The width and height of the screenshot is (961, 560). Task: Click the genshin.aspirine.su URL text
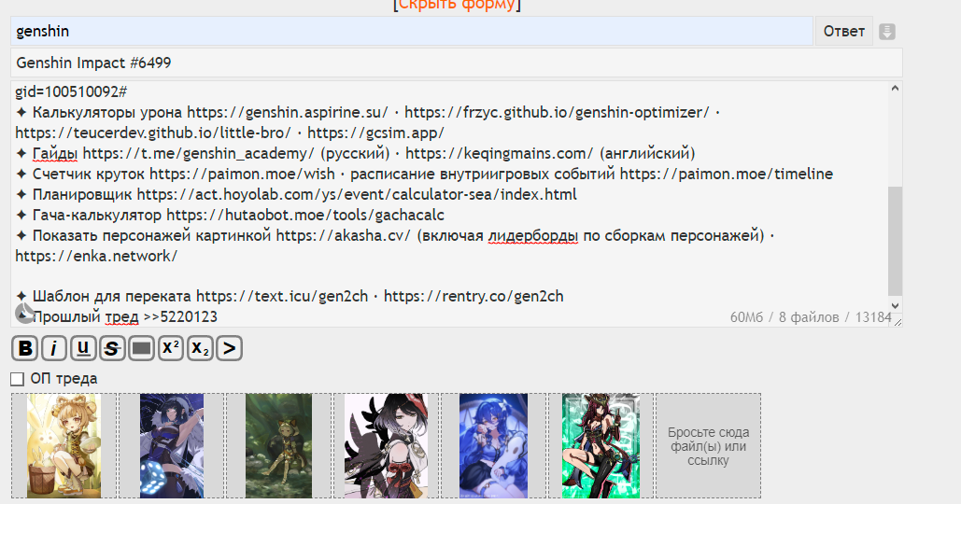click(288, 113)
